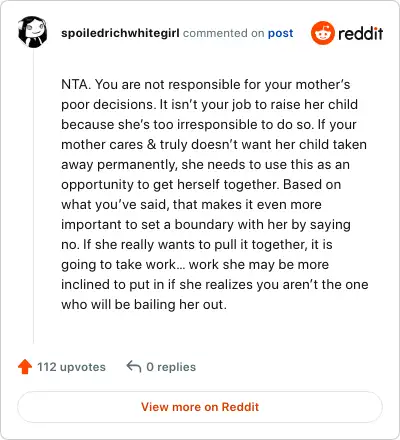Screen dimensions: 400x440
Task: Select the "112 upvotes" count
Action: 71,367
